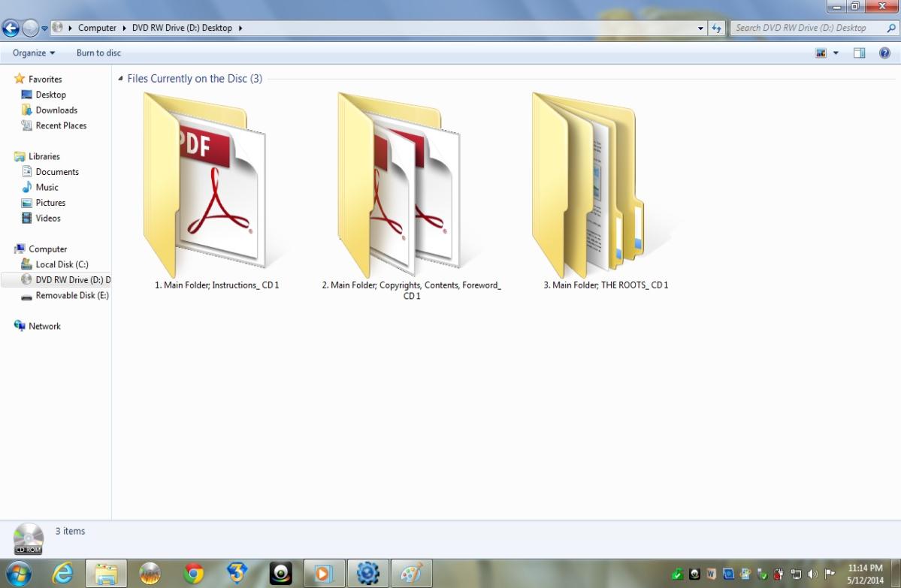
Task: Refresh the current folder view
Action: pyautogui.click(x=717, y=29)
